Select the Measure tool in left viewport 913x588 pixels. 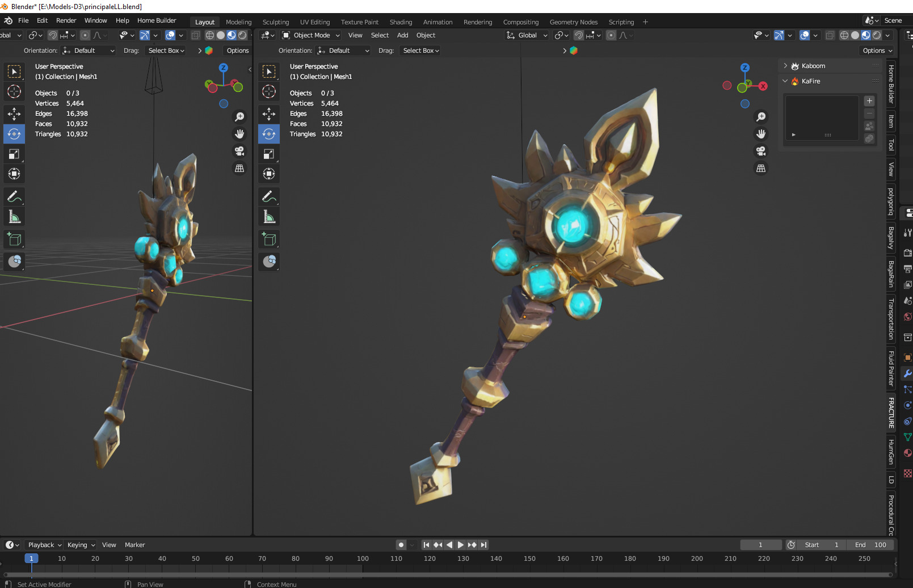click(x=14, y=216)
